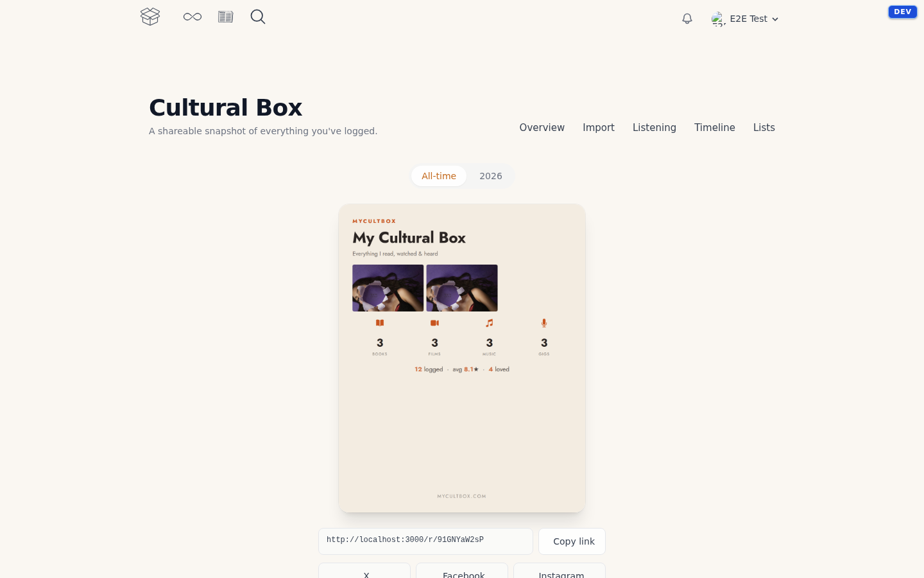Open the Timeline tab

click(x=715, y=127)
